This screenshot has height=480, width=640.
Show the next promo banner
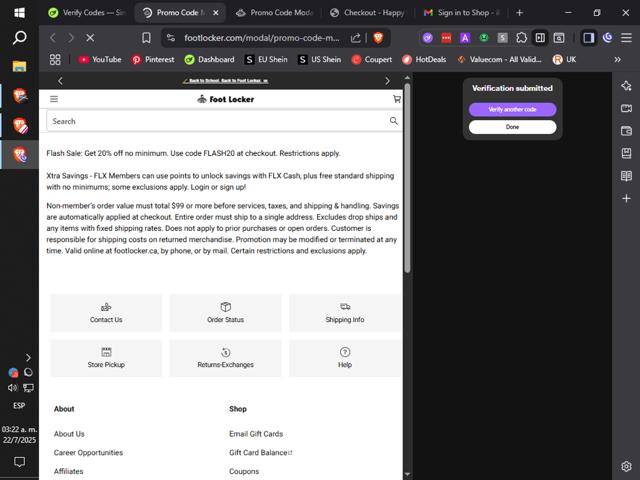[x=387, y=81]
